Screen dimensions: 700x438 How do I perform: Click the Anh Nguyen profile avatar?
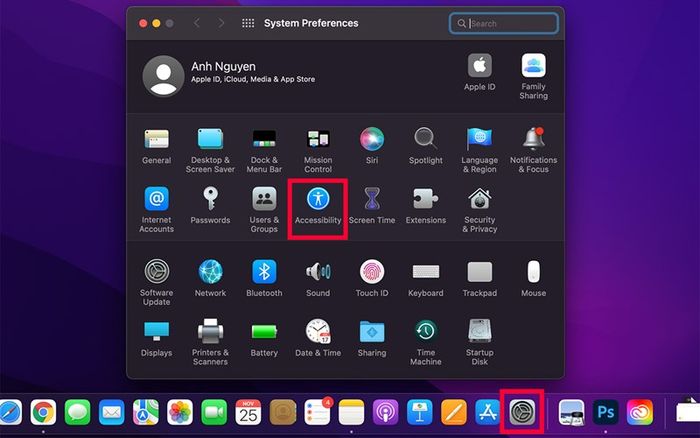tap(163, 76)
